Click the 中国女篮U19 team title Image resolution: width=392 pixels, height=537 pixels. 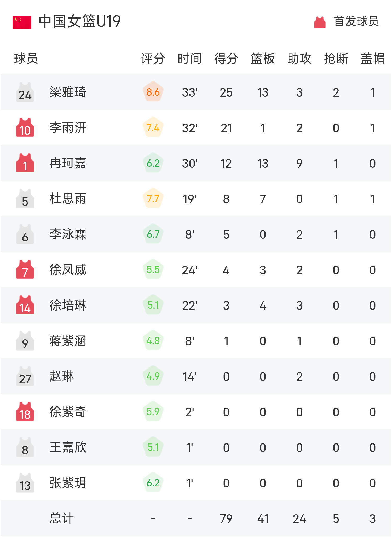click(x=80, y=21)
